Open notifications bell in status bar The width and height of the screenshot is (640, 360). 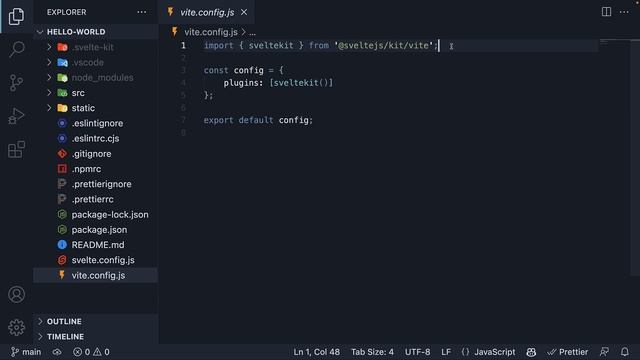point(624,352)
